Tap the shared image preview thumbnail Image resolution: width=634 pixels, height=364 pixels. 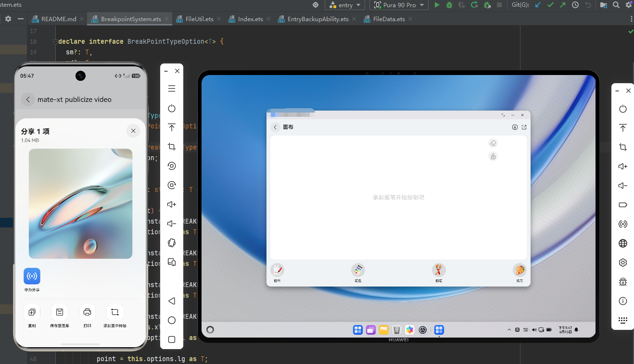click(x=80, y=203)
